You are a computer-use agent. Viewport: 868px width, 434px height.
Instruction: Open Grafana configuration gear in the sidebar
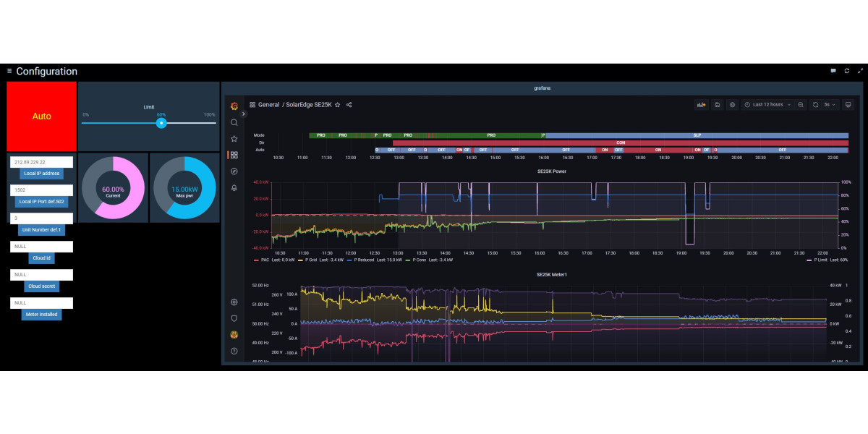click(x=234, y=302)
